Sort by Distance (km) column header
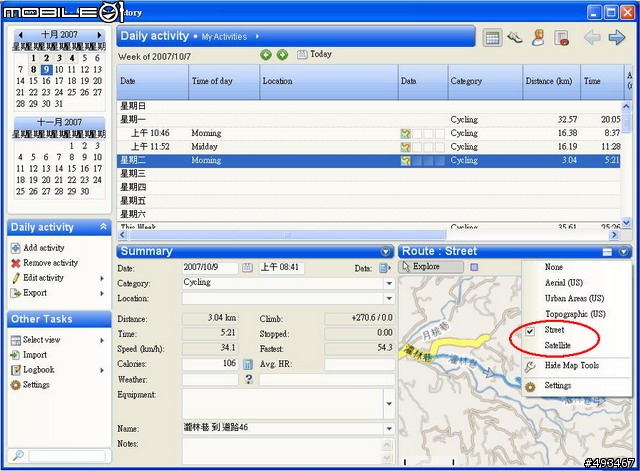This screenshot has height=471, width=640. (551, 81)
